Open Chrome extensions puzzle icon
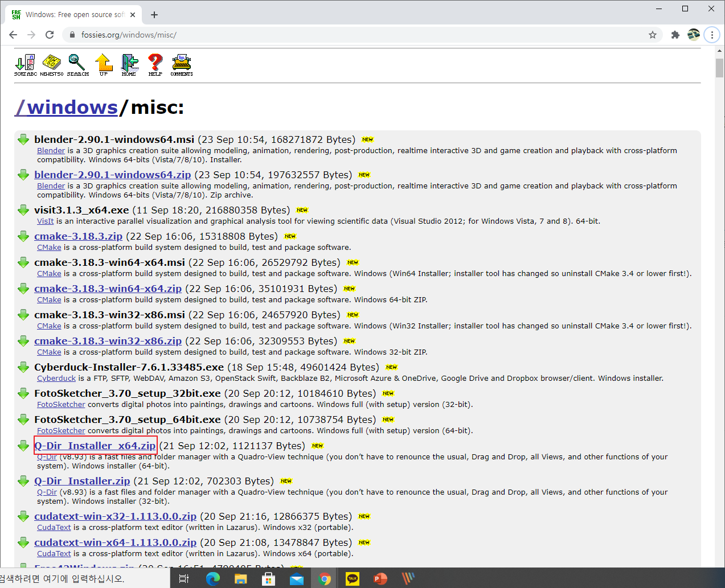 tap(675, 35)
